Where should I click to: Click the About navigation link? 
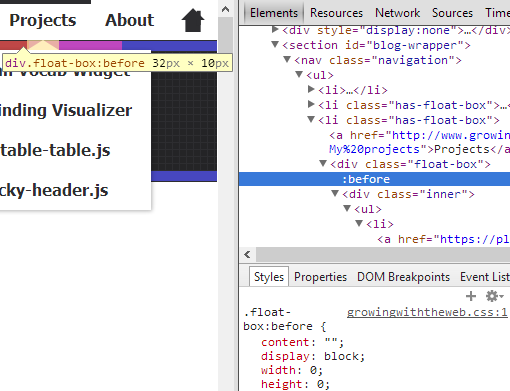coord(130,20)
